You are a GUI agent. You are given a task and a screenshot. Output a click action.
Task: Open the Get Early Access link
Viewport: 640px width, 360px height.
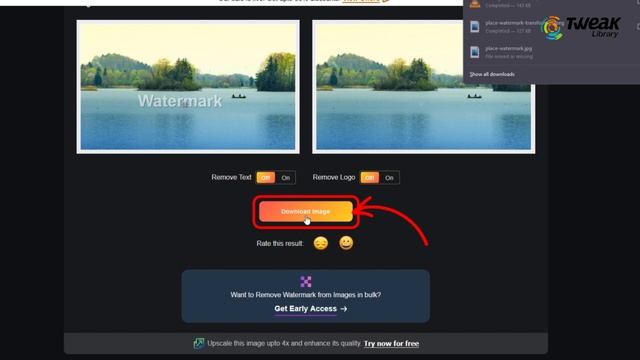pos(305,309)
